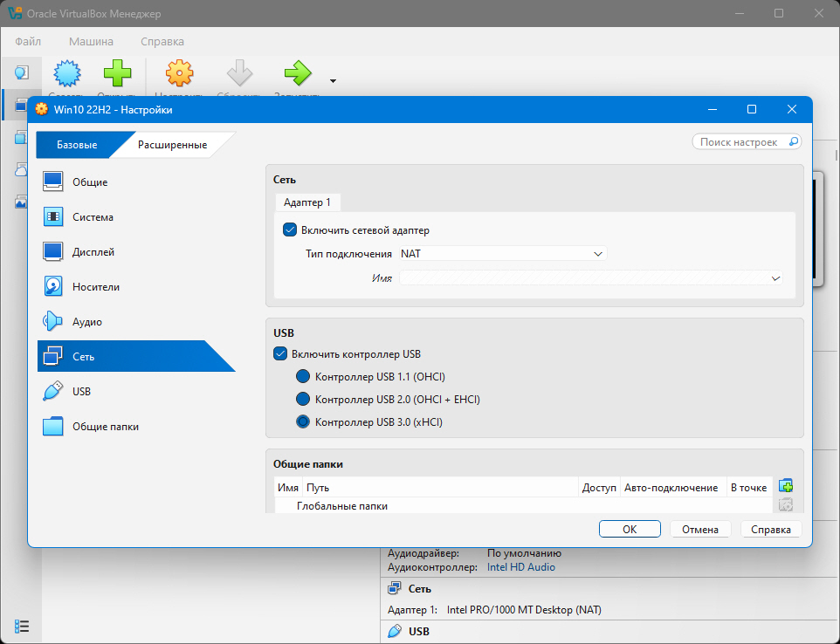Click the Сеть heading in manager details

pyautogui.click(x=419, y=589)
